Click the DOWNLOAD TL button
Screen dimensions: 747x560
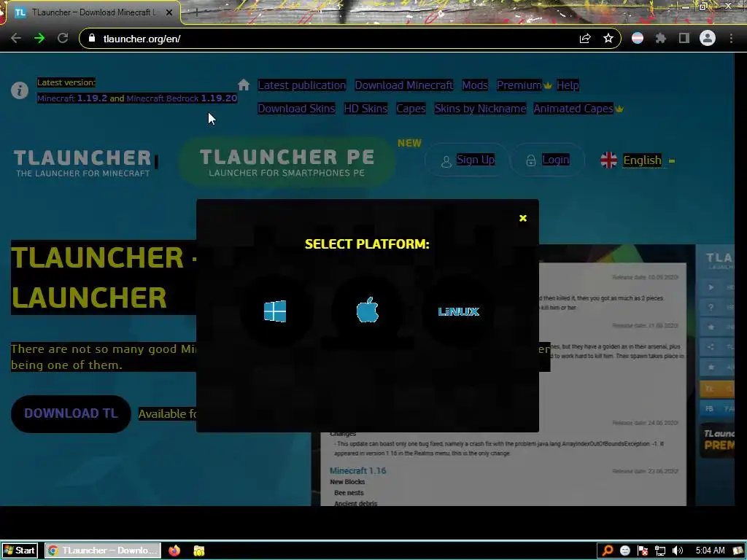coord(71,413)
